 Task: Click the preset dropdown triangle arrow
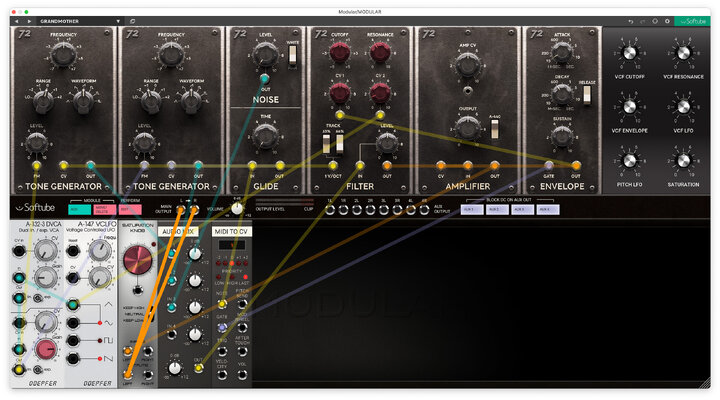[x=118, y=21]
